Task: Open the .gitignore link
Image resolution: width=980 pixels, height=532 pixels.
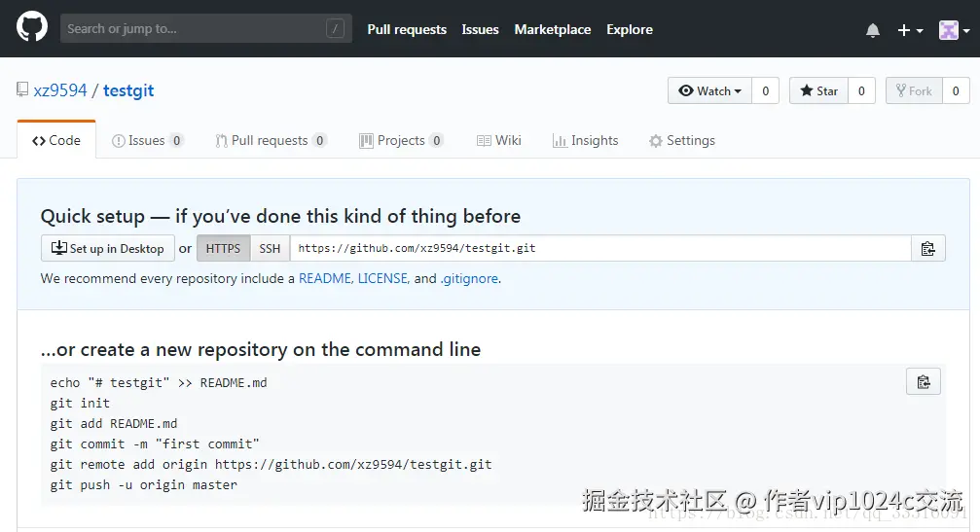Action: coord(469,278)
